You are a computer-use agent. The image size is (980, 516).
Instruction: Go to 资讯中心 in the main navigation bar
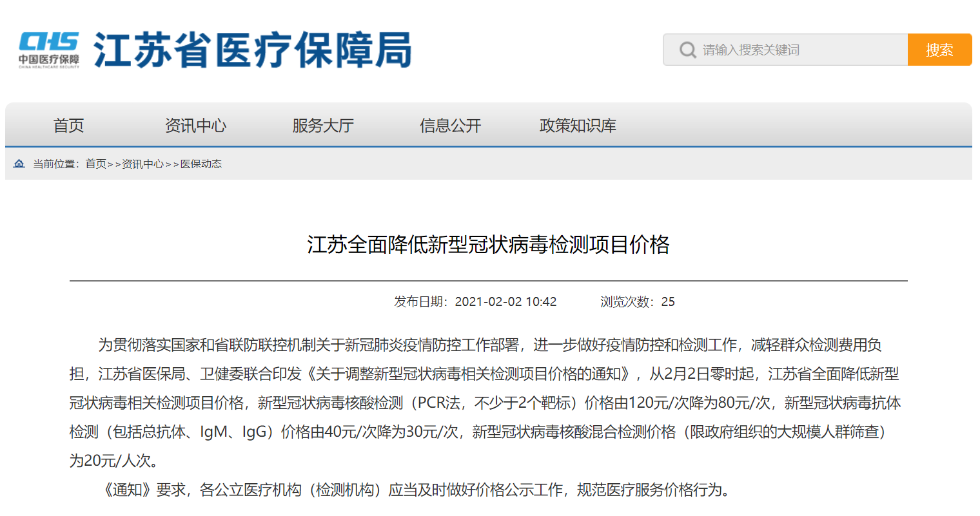[x=195, y=126]
